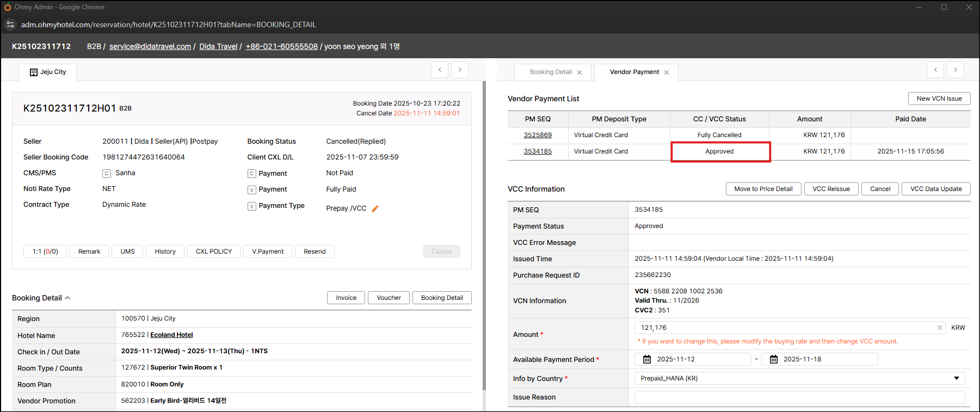Click the orange pencil edit icon beside Prepay /VCC
This screenshot has width=980, height=412.
[x=375, y=208]
